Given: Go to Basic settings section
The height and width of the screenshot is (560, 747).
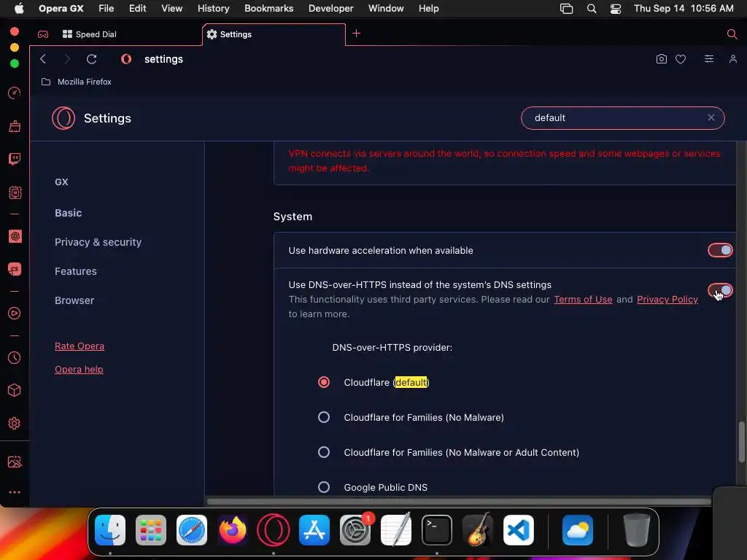Looking at the screenshot, I should (68, 213).
